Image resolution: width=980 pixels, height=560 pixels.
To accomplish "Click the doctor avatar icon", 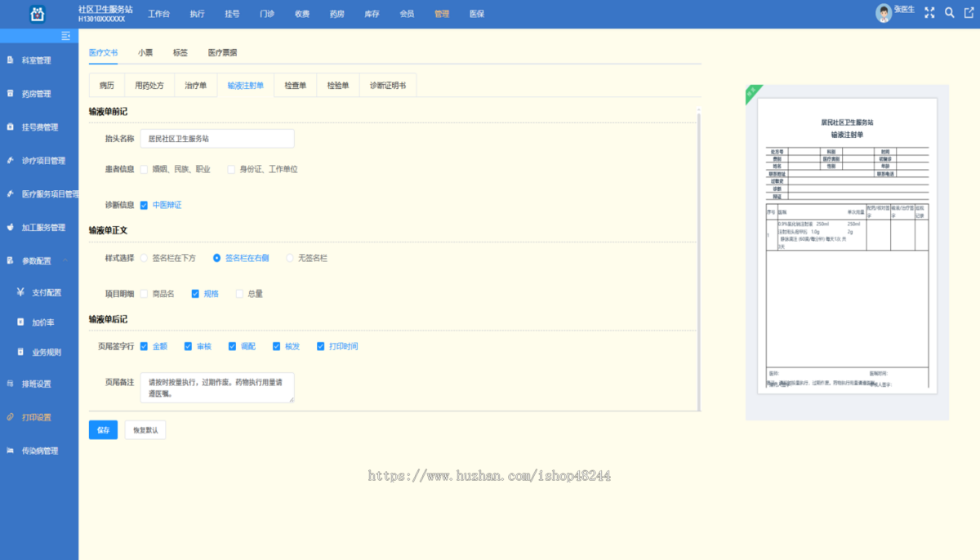I will click(x=884, y=13).
